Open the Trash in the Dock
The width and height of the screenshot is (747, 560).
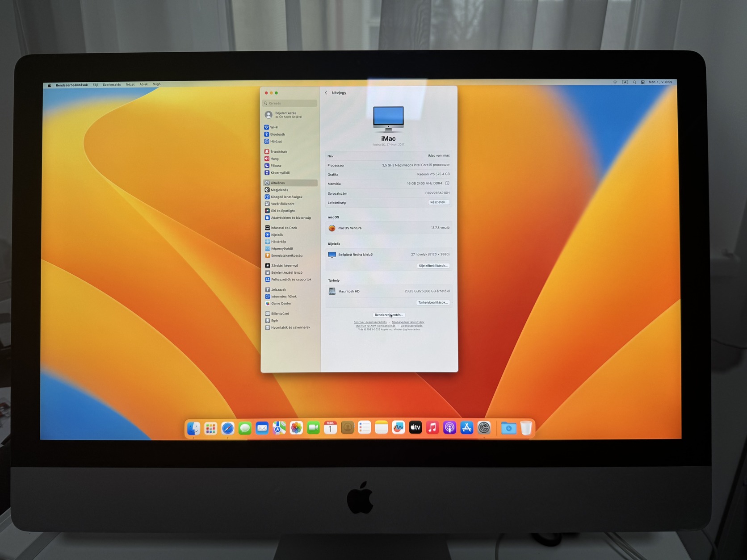coord(526,428)
